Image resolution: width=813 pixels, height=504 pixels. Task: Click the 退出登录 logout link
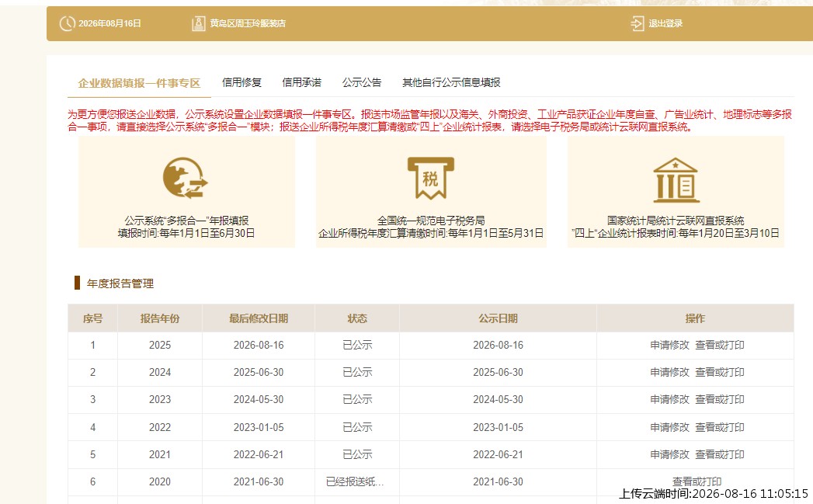[x=665, y=23]
